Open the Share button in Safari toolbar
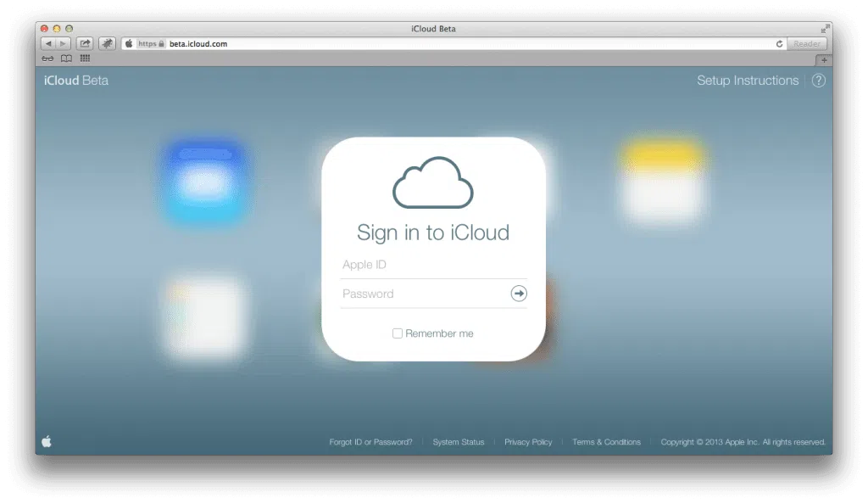Screen dimensions: 868x504 pos(85,43)
